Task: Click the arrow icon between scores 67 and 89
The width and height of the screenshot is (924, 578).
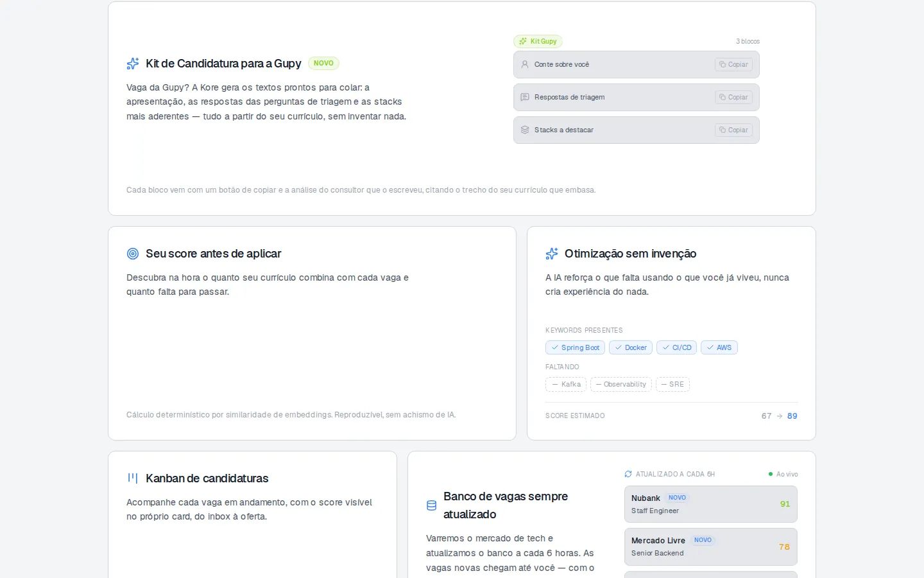Action: (780, 416)
